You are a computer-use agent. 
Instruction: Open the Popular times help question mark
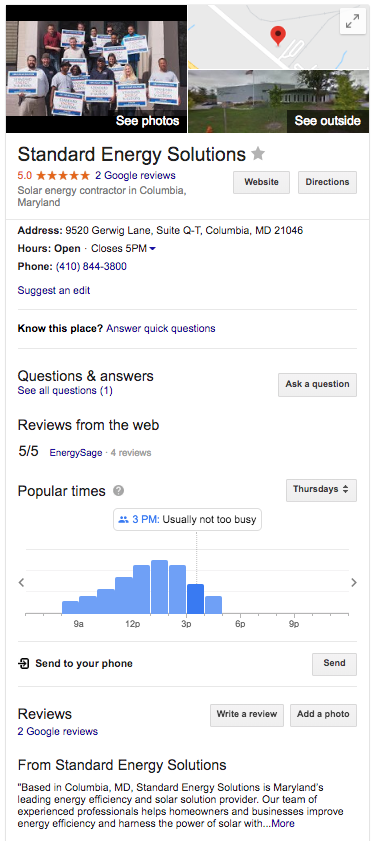[119, 491]
